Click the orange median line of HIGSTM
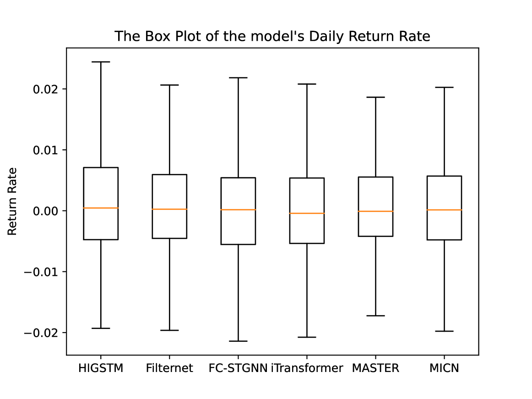 tap(101, 208)
